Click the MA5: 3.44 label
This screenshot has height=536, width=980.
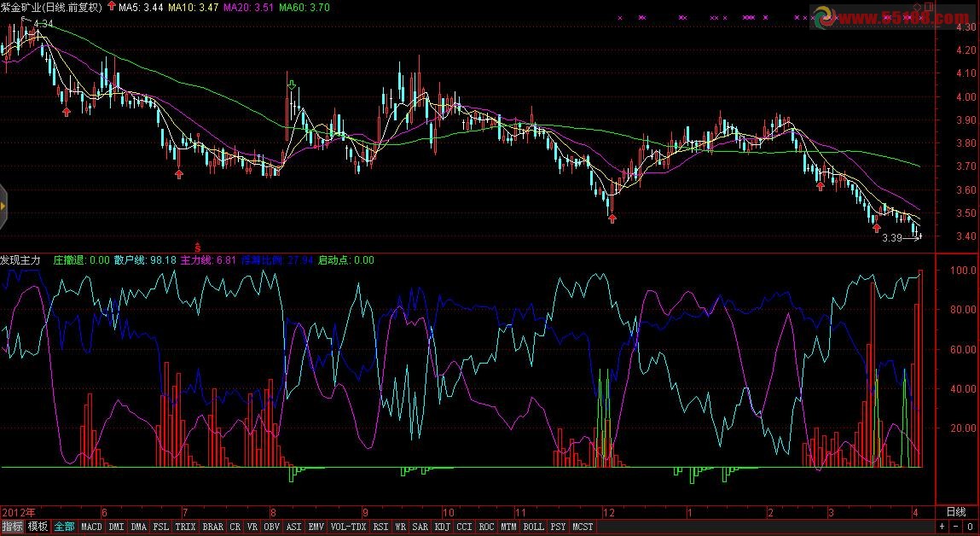click(x=142, y=8)
